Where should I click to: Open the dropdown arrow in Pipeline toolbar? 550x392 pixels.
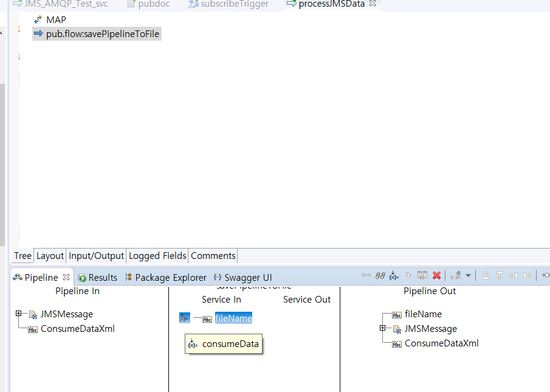coord(468,276)
